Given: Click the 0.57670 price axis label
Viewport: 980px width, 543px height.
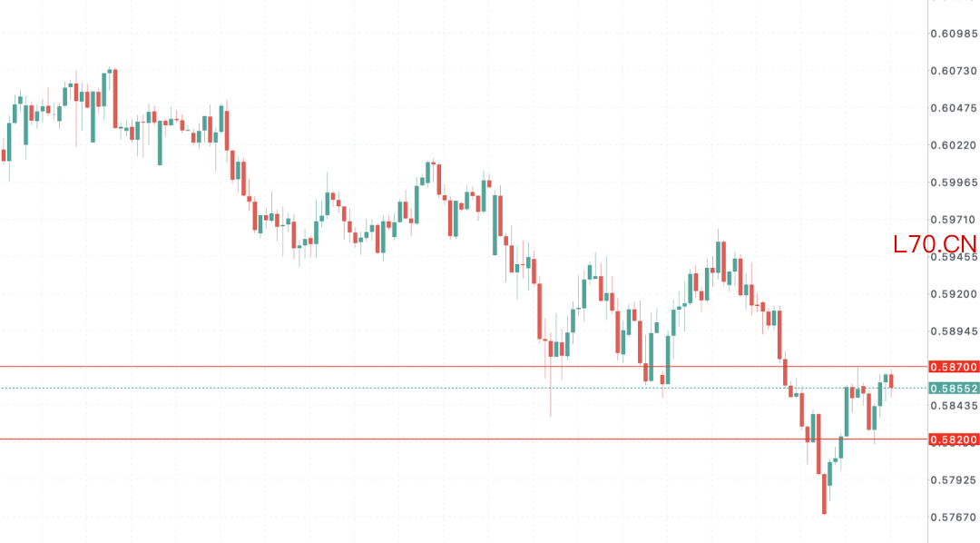Looking at the screenshot, I should click(954, 517).
